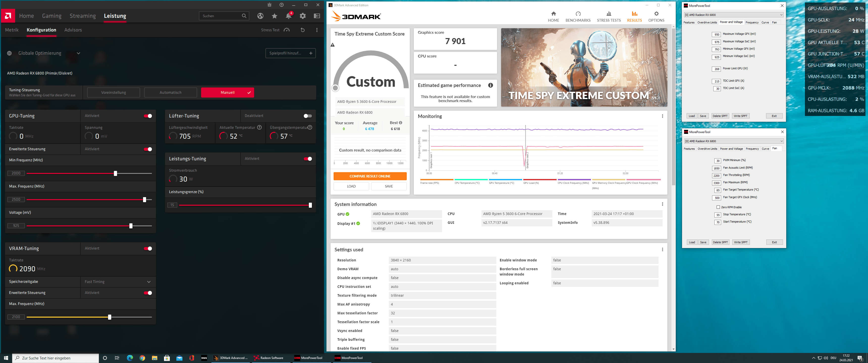Click the Übergangstemperatur info icon

pos(310,127)
